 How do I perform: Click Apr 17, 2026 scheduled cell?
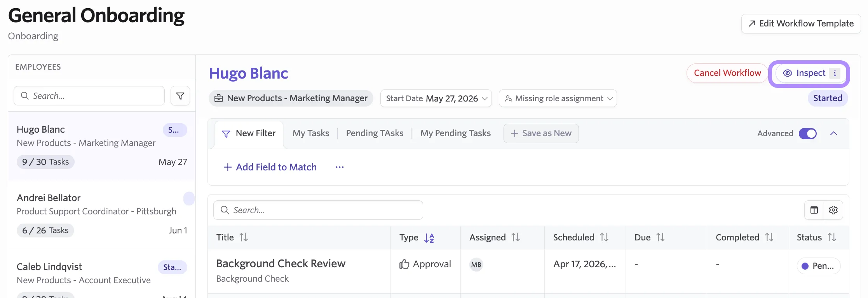coord(585,264)
